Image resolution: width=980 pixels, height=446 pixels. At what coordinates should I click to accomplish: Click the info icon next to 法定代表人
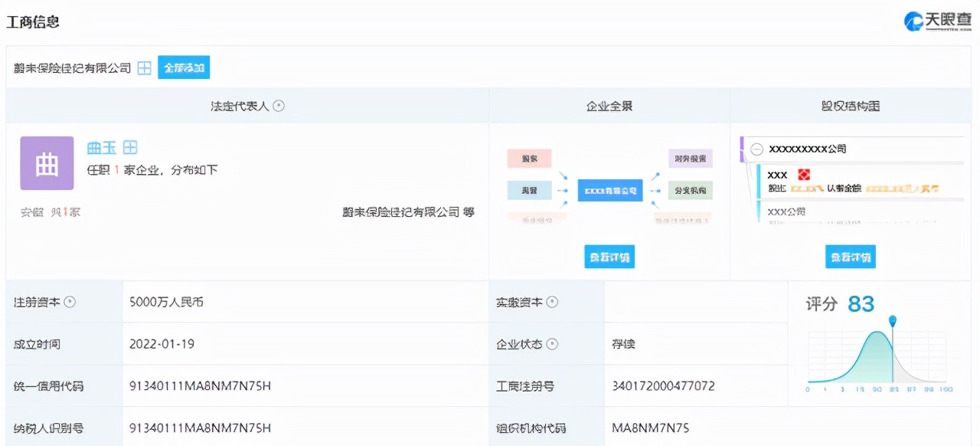point(279,107)
